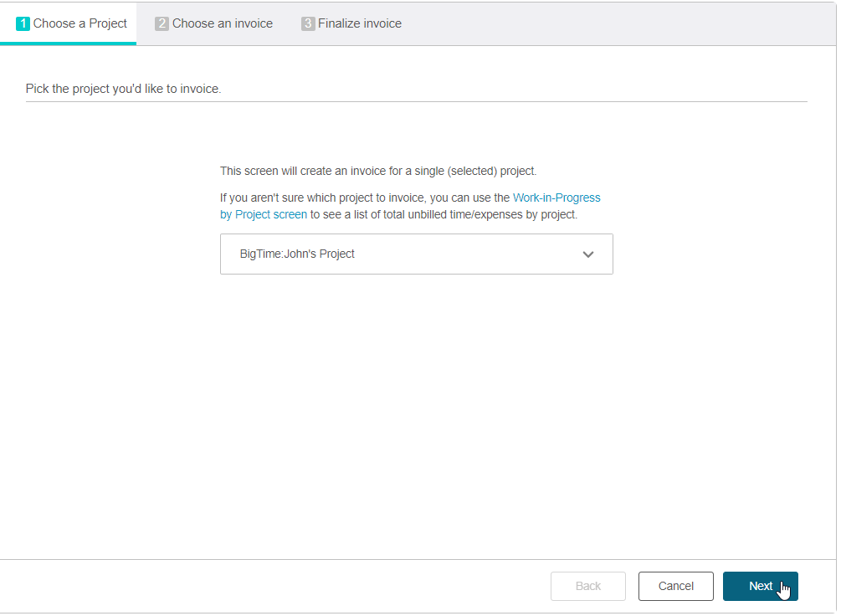The image size is (841, 616).
Task: Click the text 'Pick the project you'd like to invoice.'
Action: coord(123,89)
